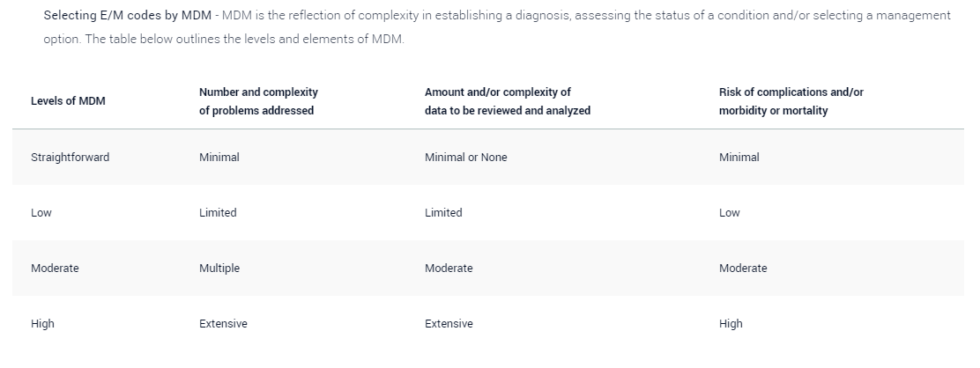
Task: Click 'Limited' under data reviewed column
Action: click(x=443, y=213)
